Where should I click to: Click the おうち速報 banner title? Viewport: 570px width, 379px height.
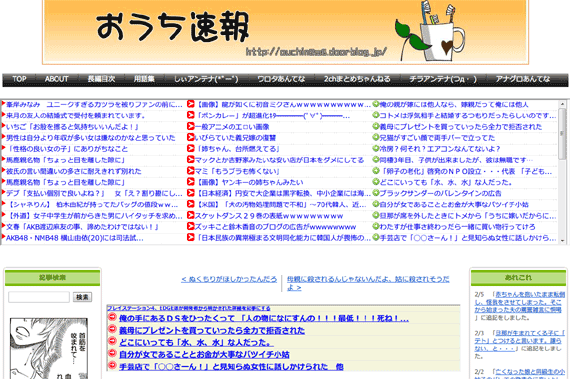pyautogui.click(x=173, y=27)
